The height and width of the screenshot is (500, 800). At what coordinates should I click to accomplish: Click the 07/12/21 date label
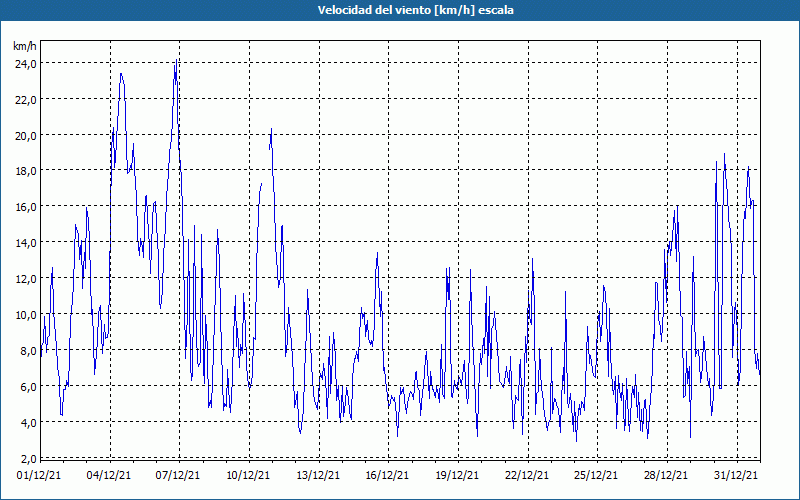tap(178, 476)
